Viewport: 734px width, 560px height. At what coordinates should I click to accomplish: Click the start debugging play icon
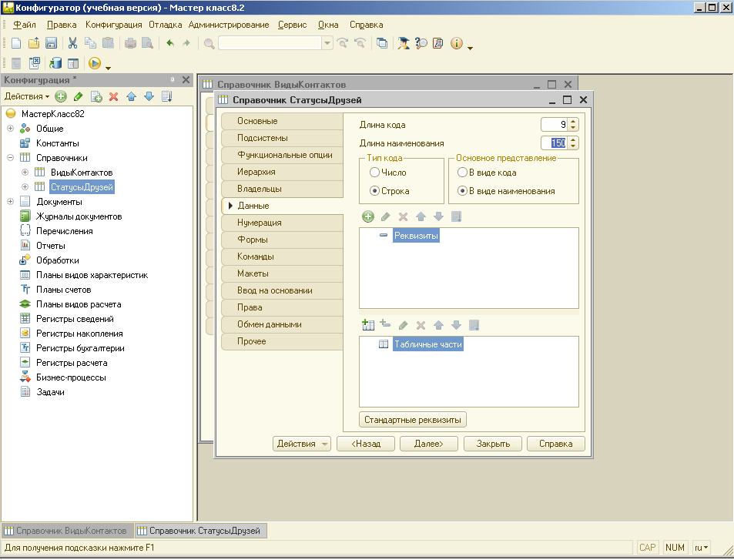tap(95, 64)
